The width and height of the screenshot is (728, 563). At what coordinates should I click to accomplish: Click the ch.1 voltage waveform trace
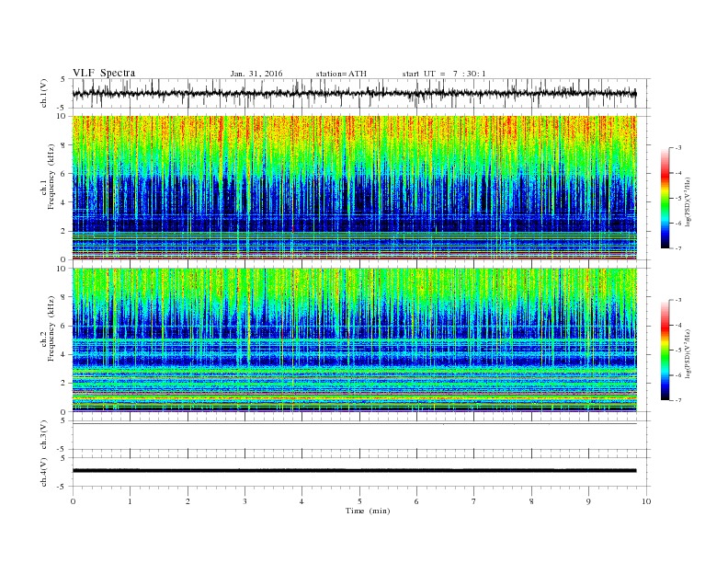tap(354, 93)
